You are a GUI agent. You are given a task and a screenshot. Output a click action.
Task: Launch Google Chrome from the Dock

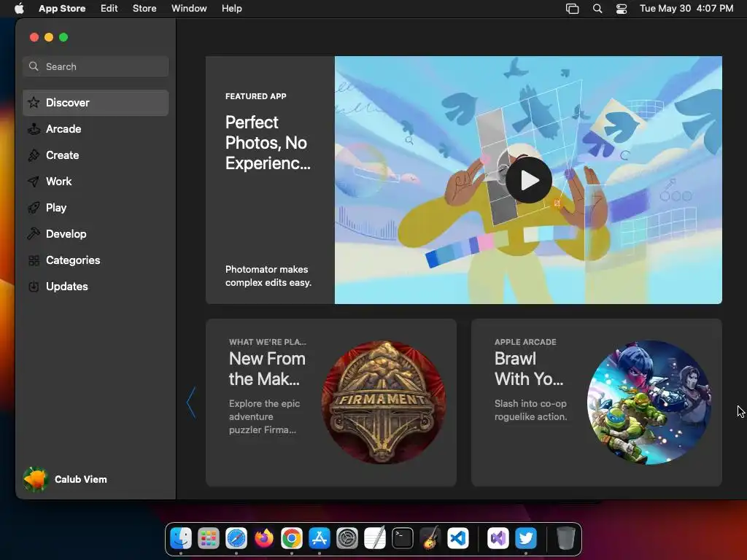click(292, 539)
